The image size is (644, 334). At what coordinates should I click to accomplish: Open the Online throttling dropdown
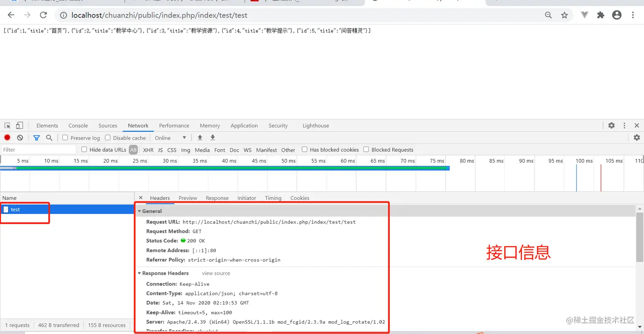(x=170, y=138)
